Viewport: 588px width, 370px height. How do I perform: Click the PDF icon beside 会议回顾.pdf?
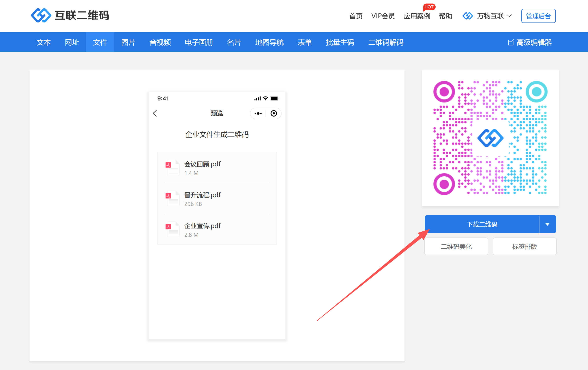tap(173, 168)
